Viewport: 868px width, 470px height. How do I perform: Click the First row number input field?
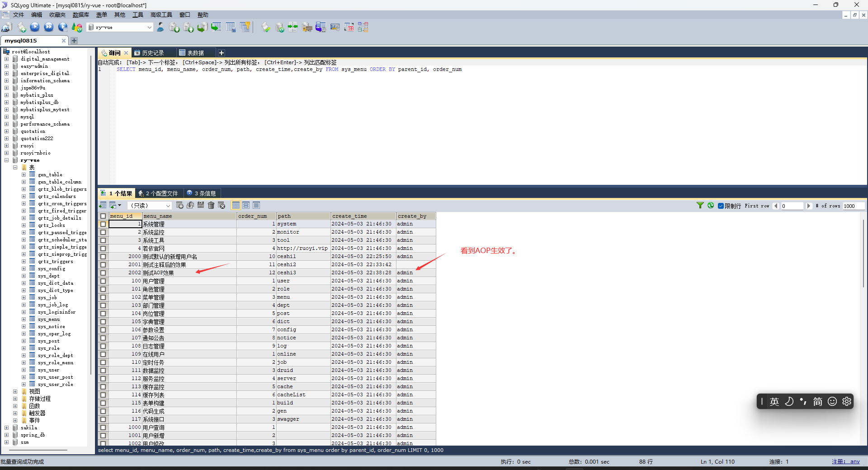(x=792, y=206)
